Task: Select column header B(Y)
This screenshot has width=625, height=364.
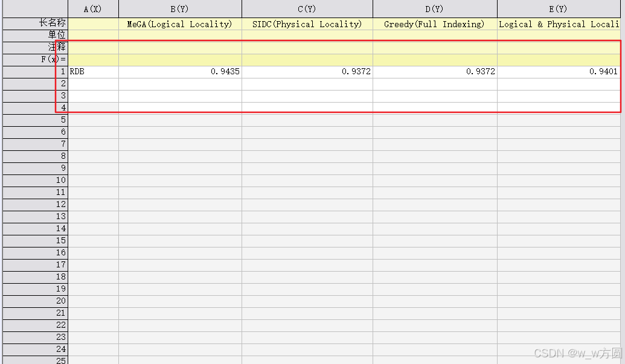Action: pyautogui.click(x=180, y=9)
